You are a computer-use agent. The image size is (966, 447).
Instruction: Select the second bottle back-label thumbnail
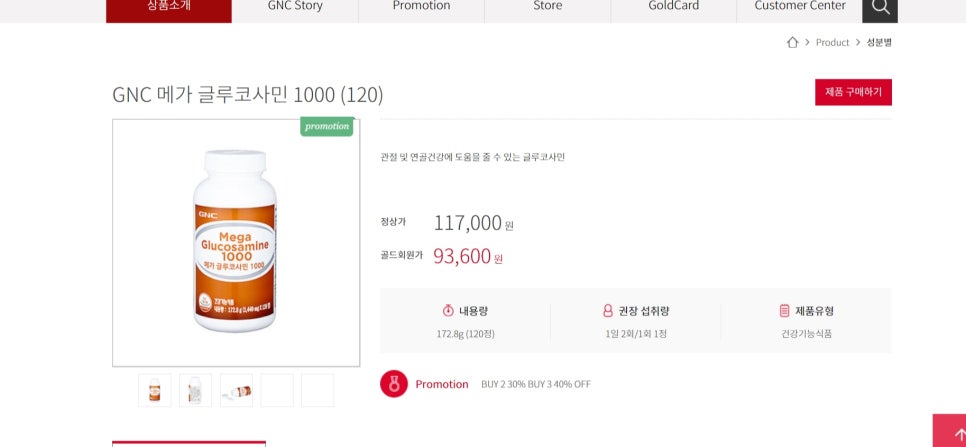[196, 390]
